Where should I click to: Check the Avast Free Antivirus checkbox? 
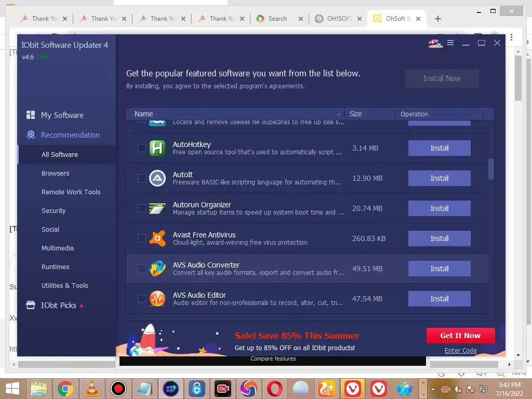[141, 238]
